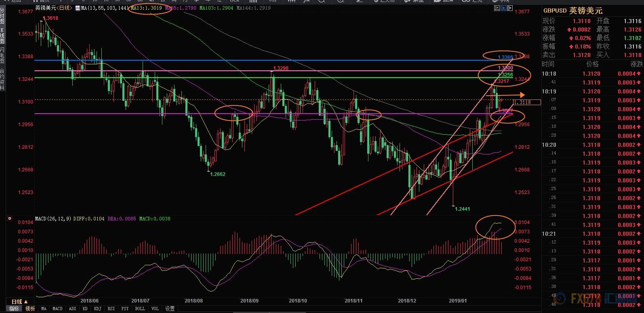Switch to 分时图 sidebar tab
The height and width of the screenshot is (313, 644).
pyautogui.click(x=2, y=15)
